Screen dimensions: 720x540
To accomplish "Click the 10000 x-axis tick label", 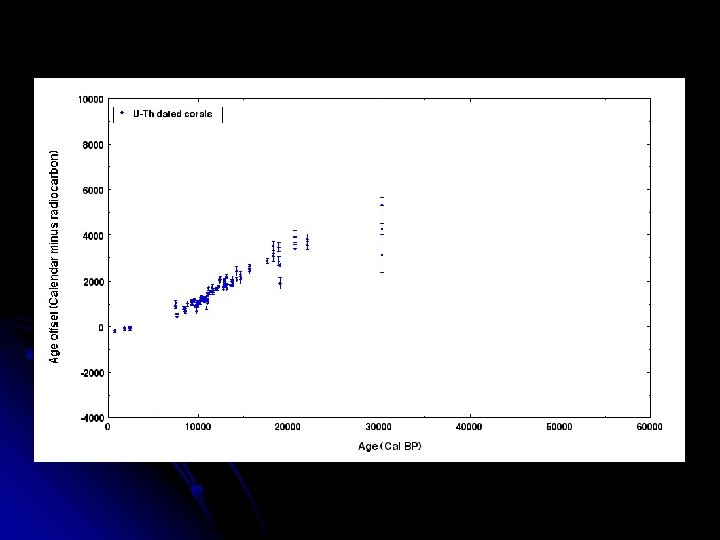I will [198, 427].
